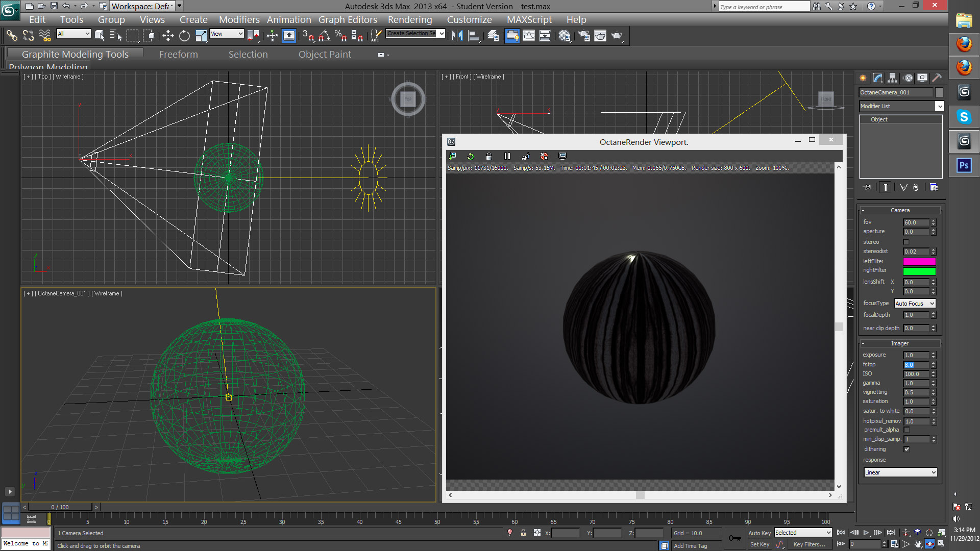Open the Hierarchy panel tab icon
The width and height of the screenshot is (980, 551).
pyautogui.click(x=892, y=78)
